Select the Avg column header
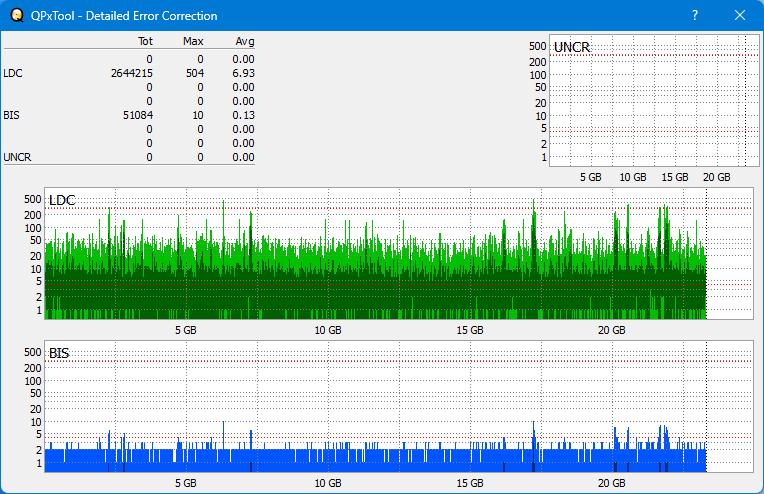764x494 pixels. click(244, 41)
